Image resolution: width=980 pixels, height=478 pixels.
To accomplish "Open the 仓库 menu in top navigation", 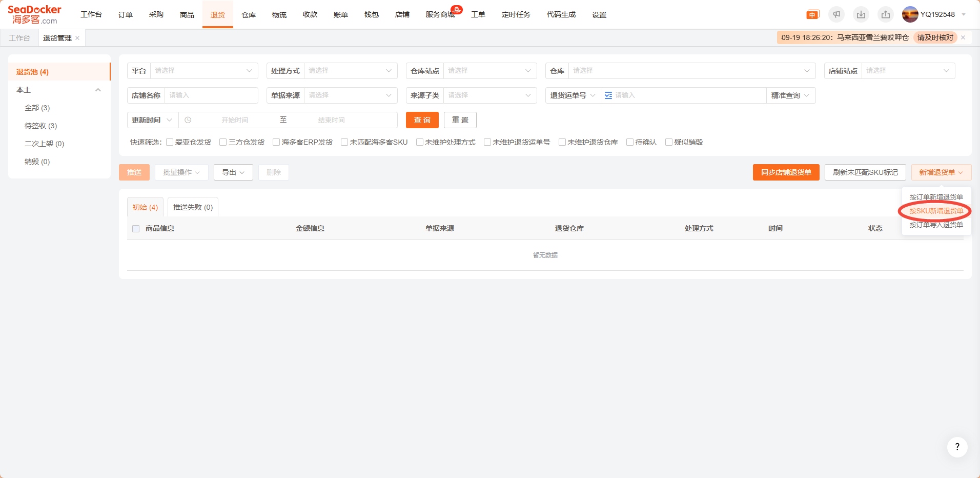I will tap(249, 15).
